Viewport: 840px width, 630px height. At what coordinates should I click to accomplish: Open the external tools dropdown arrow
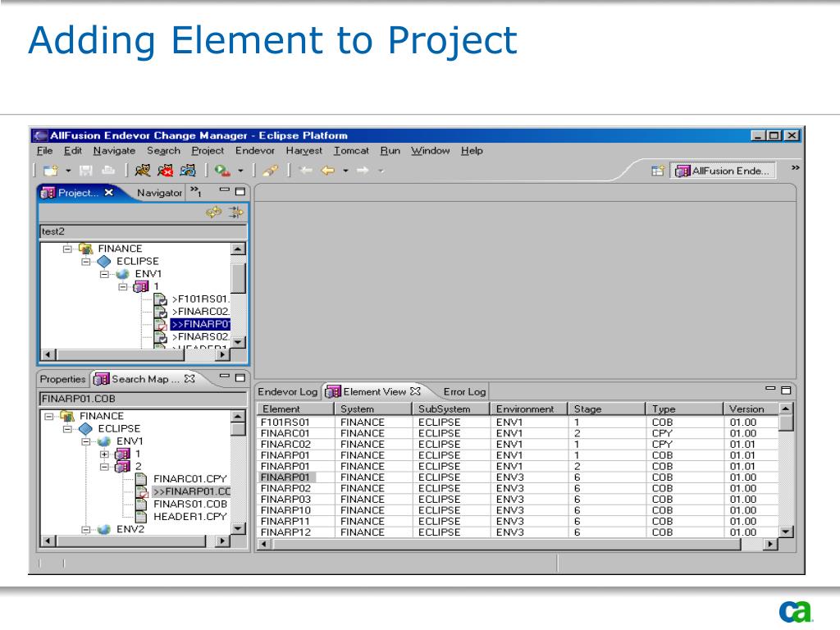coord(240,171)
